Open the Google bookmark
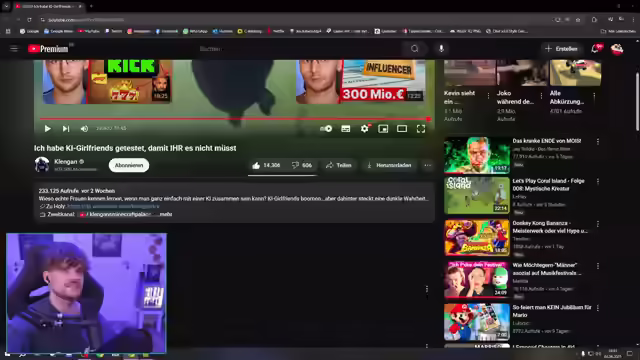This screenshot has height=360, width=640. click(29, 31)
